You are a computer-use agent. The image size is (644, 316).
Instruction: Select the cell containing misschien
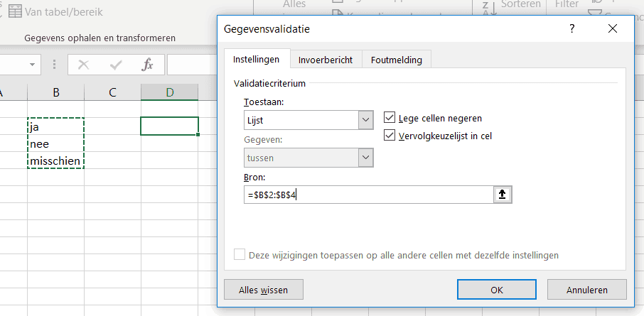56,160
